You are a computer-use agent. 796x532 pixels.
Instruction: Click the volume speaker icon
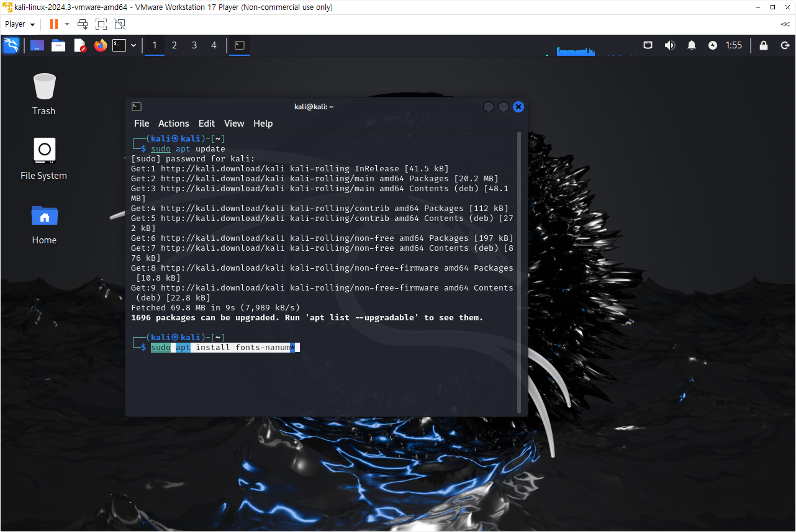(669, 45)
